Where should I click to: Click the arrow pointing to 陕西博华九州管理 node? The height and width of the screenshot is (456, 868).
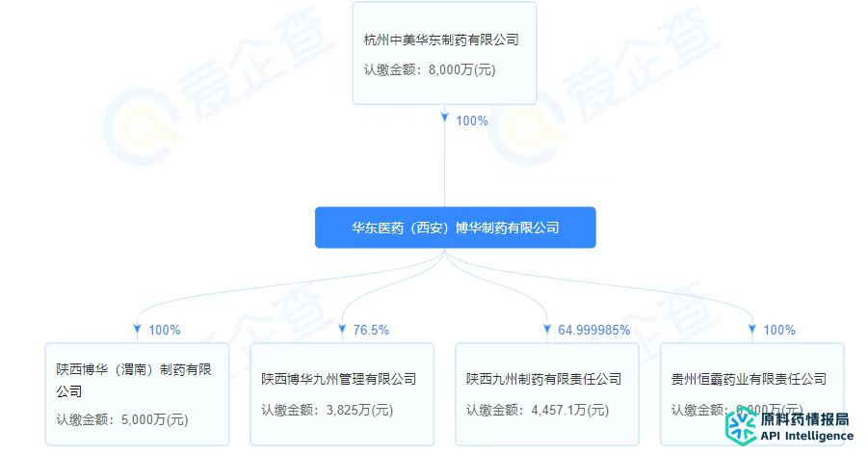(342, 330)
